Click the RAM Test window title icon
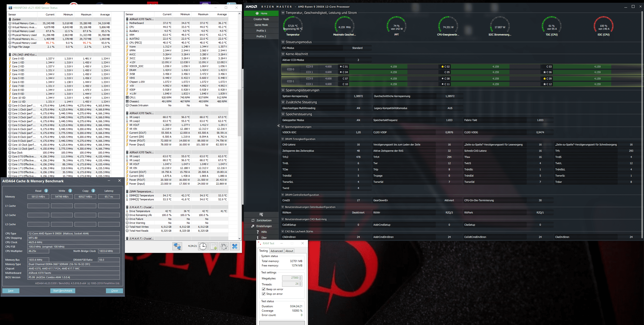Screen dimensions: 644x325 (x=259, y=243)
